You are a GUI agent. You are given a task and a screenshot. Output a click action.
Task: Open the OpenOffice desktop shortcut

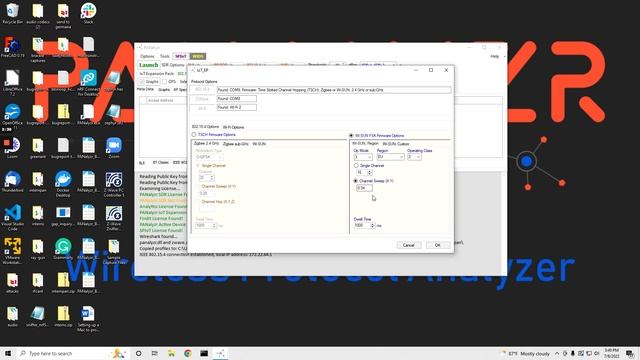[12, 116]
